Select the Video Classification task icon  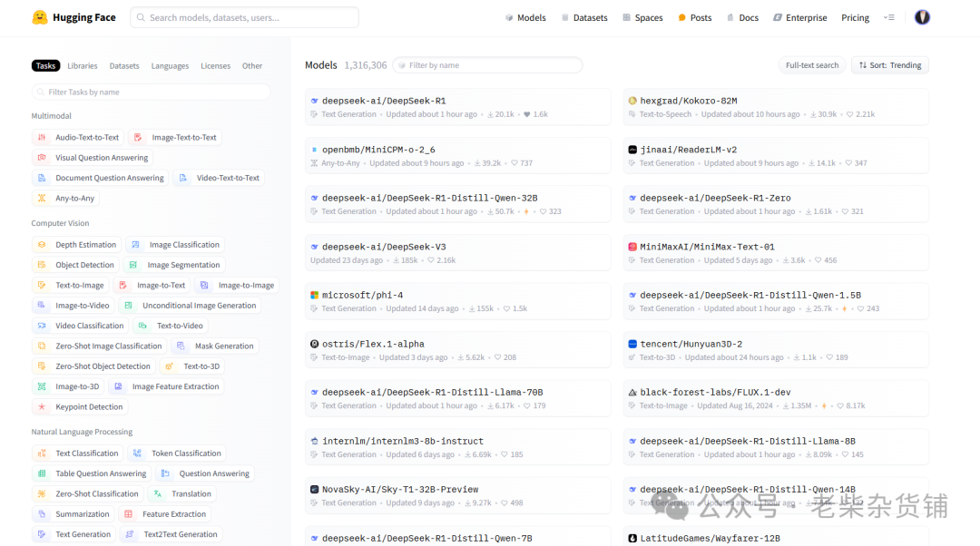pos(42,326)
